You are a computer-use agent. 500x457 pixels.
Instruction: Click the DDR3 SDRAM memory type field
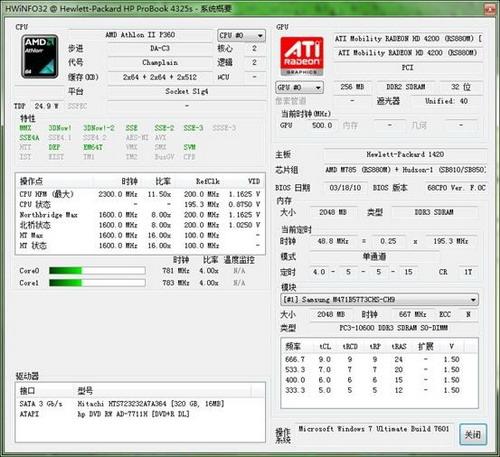pos(434,212)
